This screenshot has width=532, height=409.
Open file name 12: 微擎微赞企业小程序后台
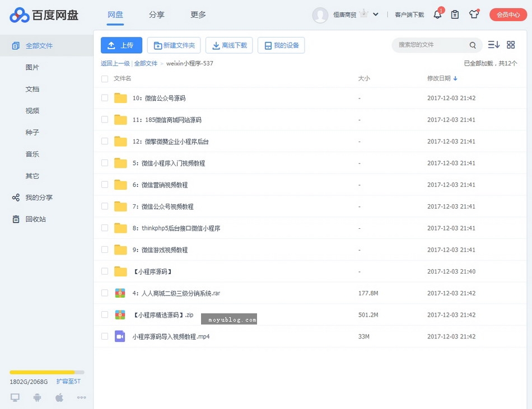pos(170,142)
